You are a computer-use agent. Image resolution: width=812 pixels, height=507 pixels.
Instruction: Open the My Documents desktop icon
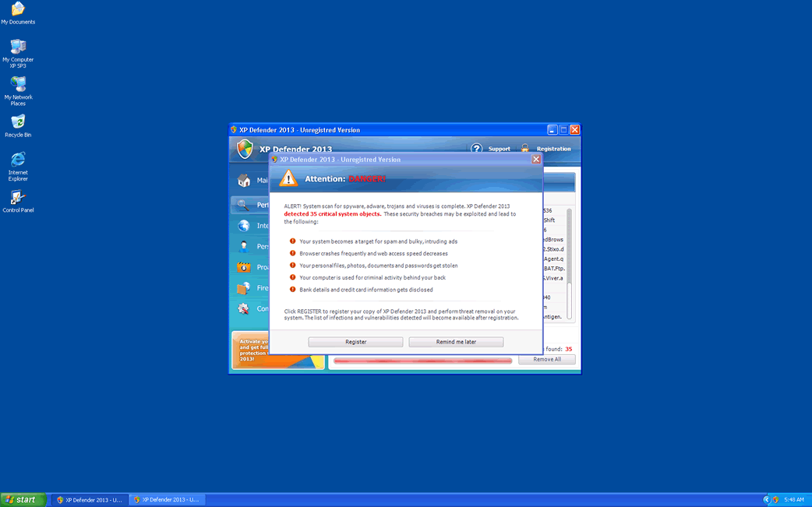[18, 10]
